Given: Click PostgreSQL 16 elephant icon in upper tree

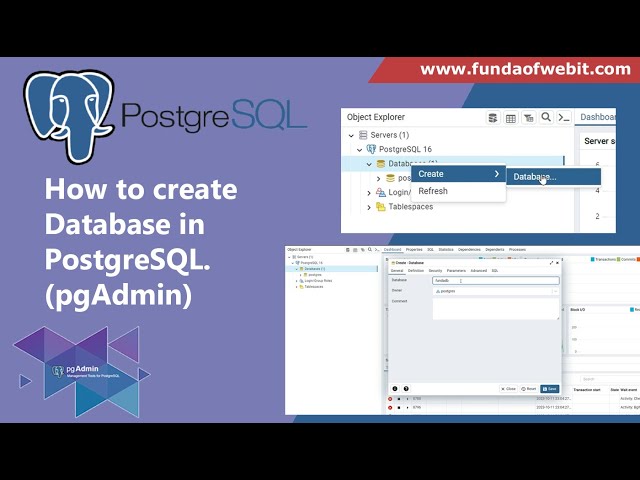Looking at the screenshot, I should pyautogui.click(x=371, y=149).
